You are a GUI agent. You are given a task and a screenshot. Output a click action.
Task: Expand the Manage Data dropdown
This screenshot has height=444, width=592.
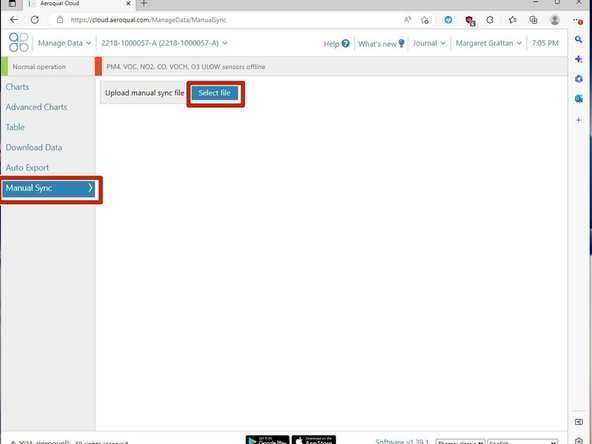(x=65, y=43)
